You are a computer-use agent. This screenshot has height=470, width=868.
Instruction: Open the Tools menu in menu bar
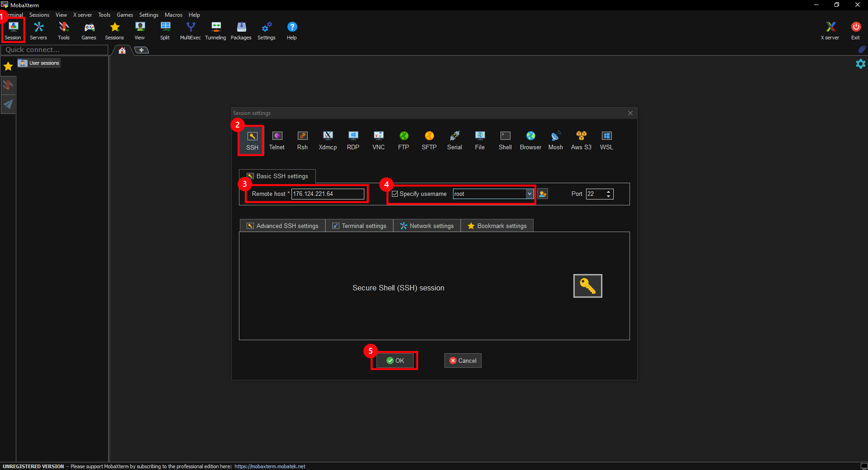[x=104, y=15]
